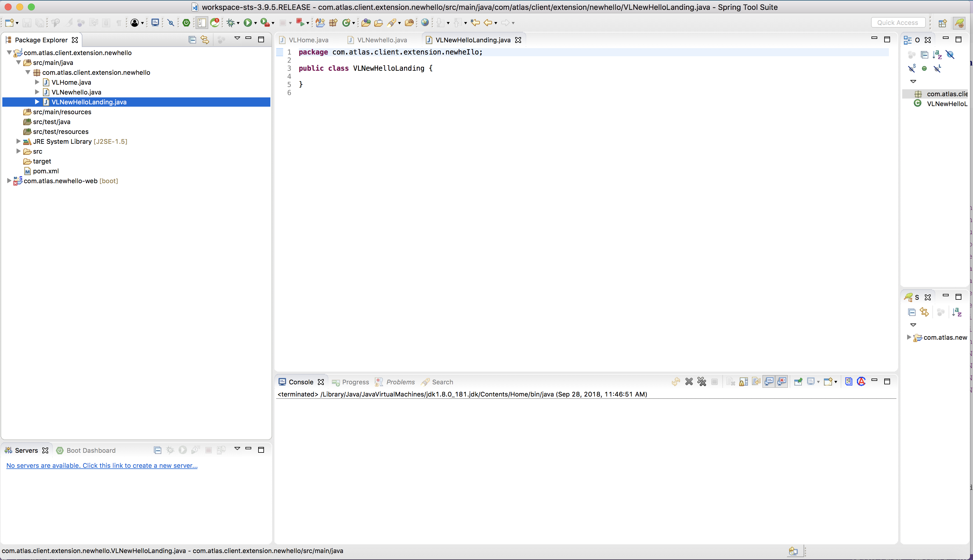Toggle Hide Fields in Outline view
The width and height of the screenshot is (973, 560).
(x=950, y=54)
